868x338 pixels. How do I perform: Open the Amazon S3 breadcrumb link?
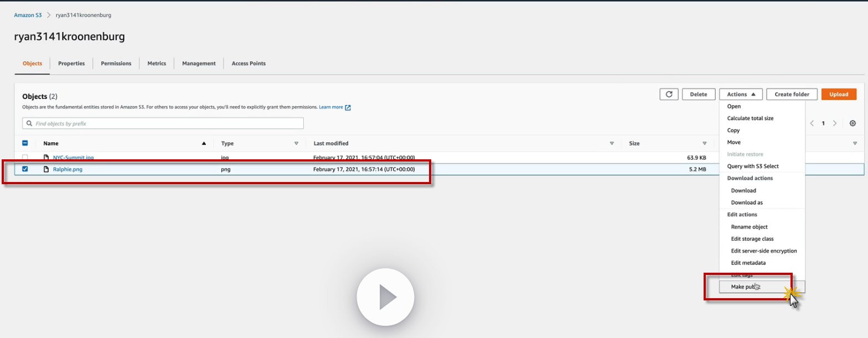pos(28,15)
